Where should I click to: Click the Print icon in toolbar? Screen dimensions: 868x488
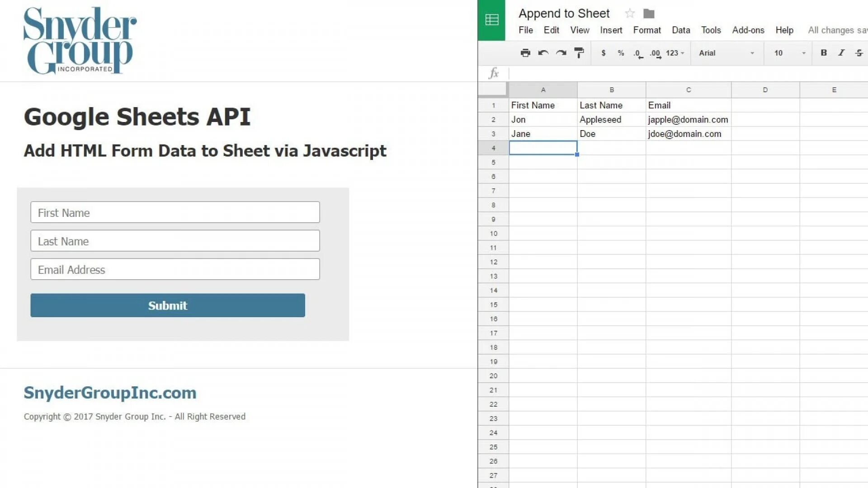[525, 53]
